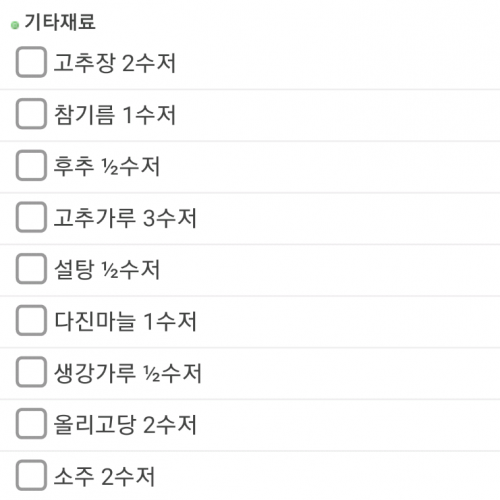Check the 올리고당 2수저 checkbox
Viewport: 500px width, 500px height.
pos(31,424)
